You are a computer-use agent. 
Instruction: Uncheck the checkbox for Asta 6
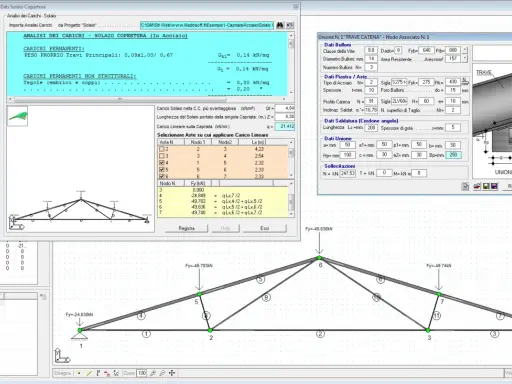162,176
